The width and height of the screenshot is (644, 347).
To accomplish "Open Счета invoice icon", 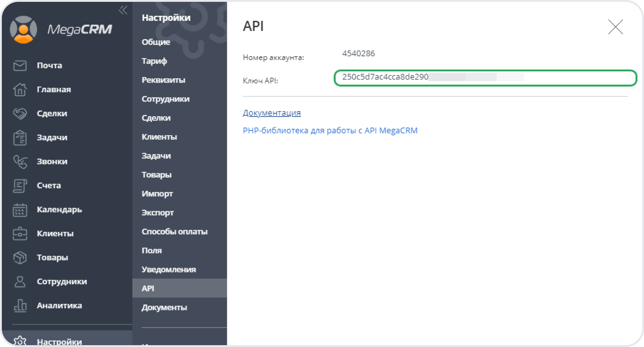I will click(x=20, y=186).
